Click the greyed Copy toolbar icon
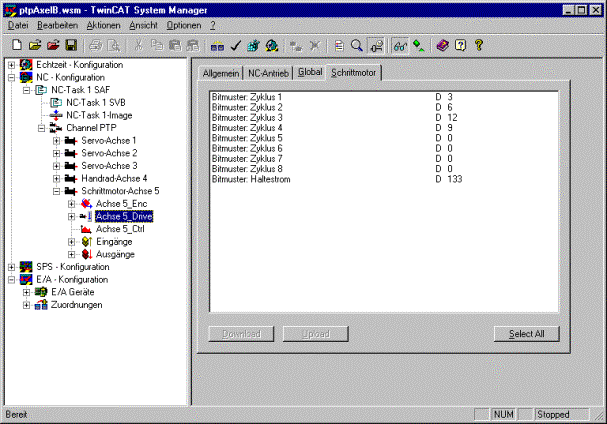Image resolution: width=607 pixels, height=424 pixels. point(157,45)
